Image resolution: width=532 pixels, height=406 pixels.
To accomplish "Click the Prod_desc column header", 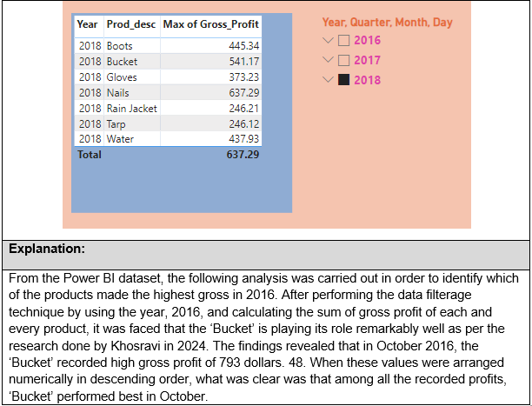I will pos(131,24).
